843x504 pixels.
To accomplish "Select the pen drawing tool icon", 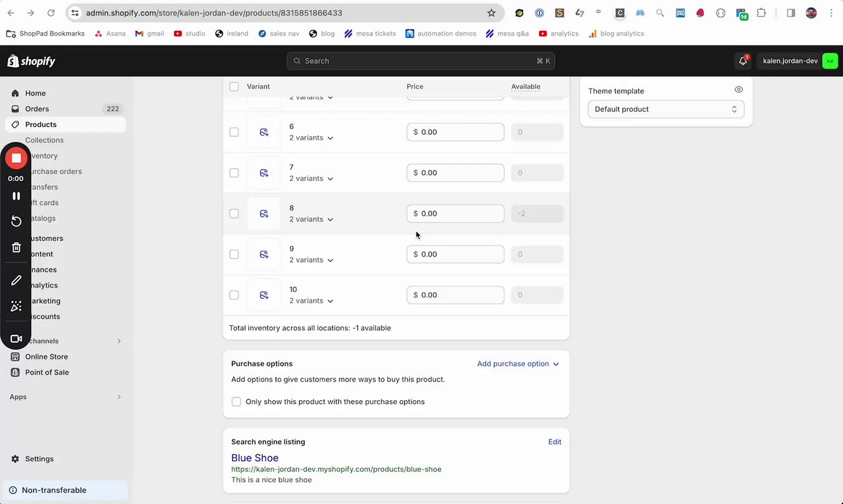I will tap(16, 280).
